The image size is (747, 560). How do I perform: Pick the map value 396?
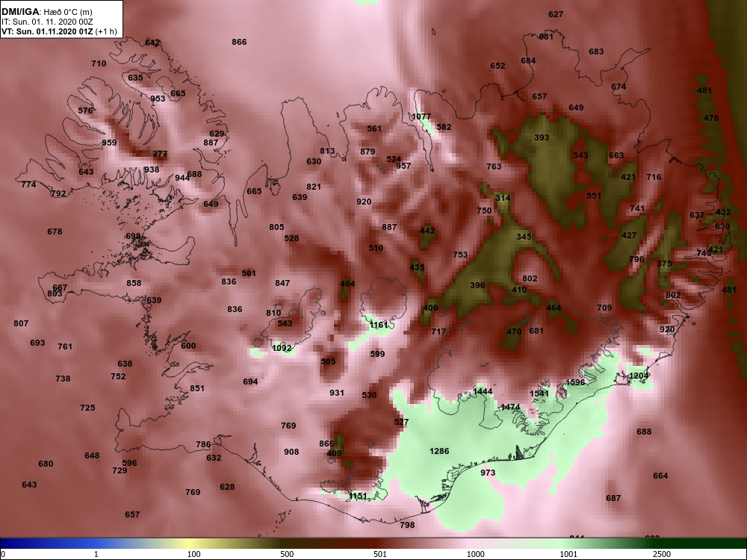[x=477, y=285]
